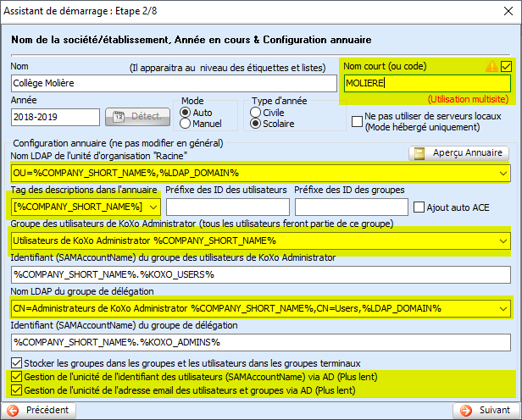Click the red back arrow icon of Précédent
The image size is (522, 420).
point(13,411)
